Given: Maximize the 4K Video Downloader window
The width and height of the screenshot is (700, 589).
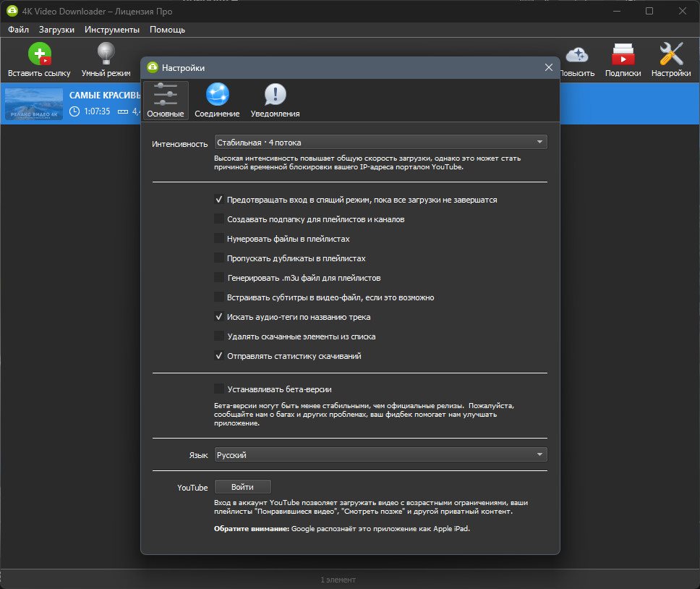Looking at the screenshot, I should coord(649,11).
